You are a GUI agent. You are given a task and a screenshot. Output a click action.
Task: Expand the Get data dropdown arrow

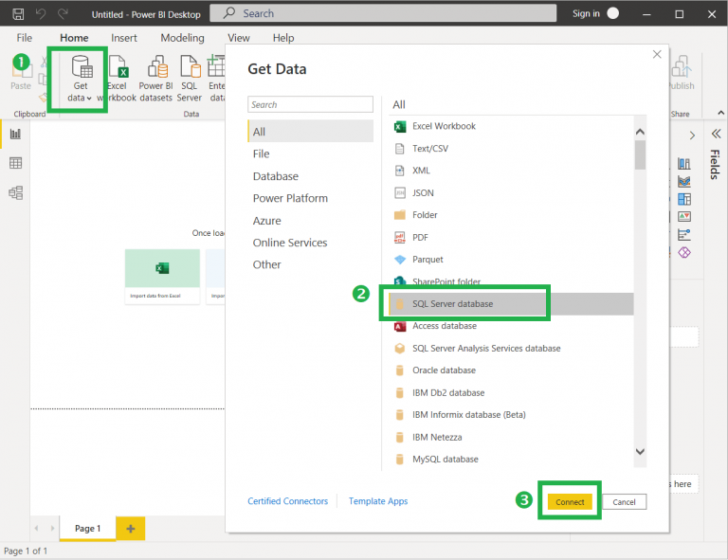(89, 99)
